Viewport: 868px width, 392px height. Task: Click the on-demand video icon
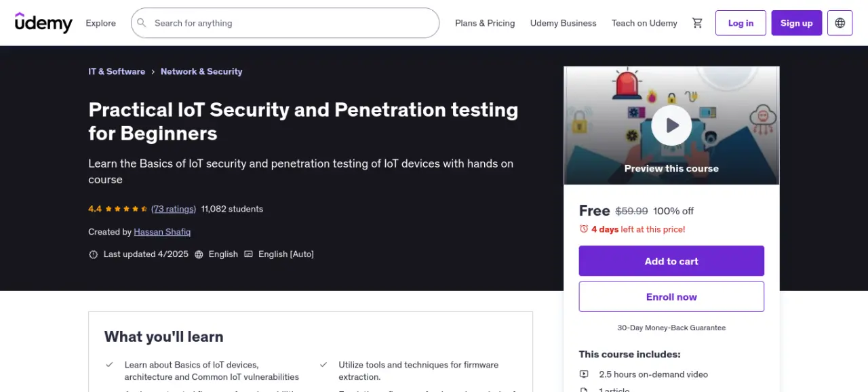pos(584,374)
